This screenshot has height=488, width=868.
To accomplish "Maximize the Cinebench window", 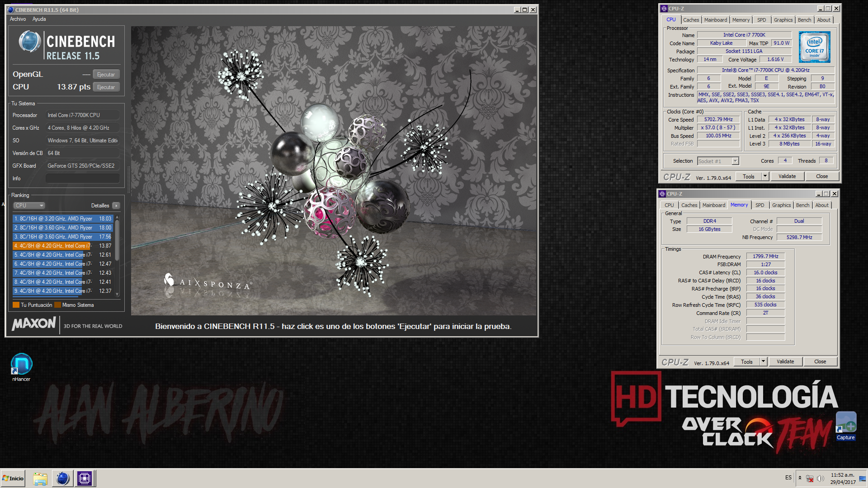I will point(525,9).
